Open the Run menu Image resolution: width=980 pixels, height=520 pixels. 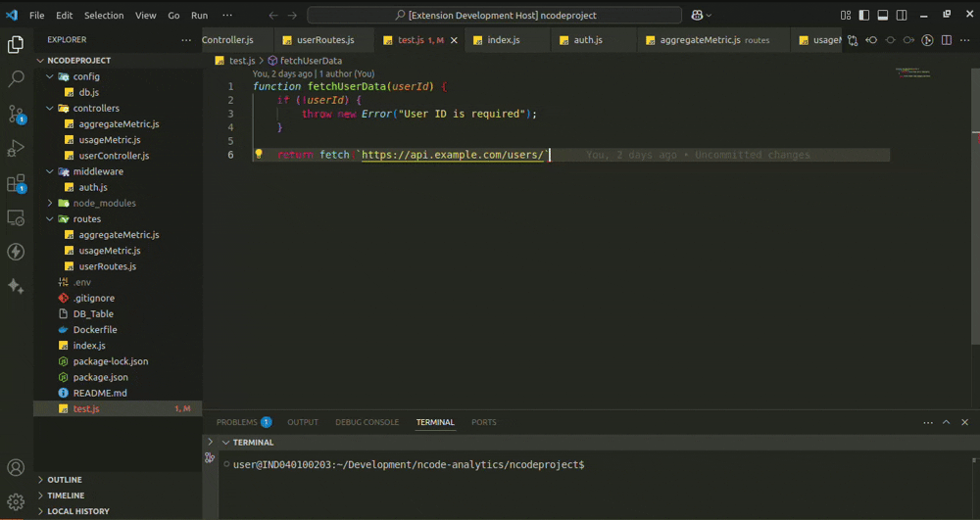point(199,15)
